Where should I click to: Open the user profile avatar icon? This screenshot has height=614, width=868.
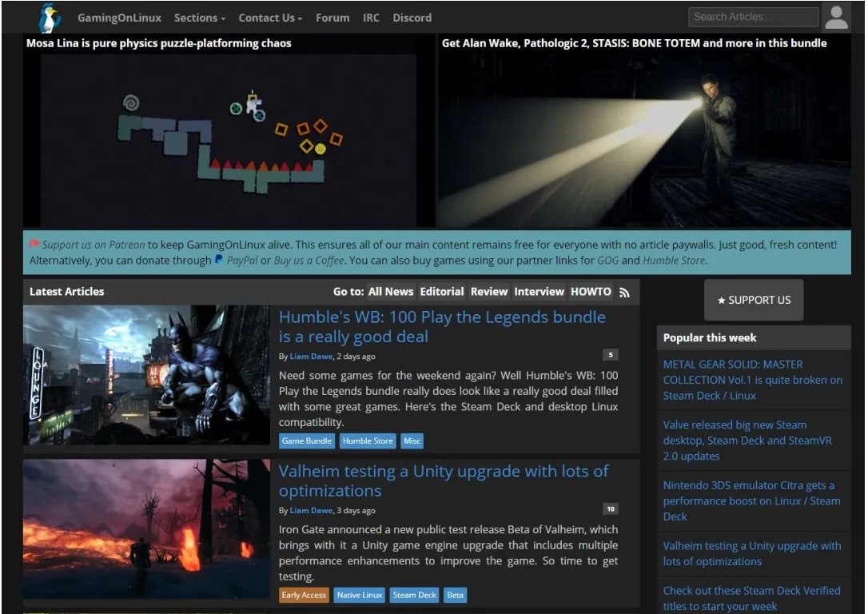836,17
